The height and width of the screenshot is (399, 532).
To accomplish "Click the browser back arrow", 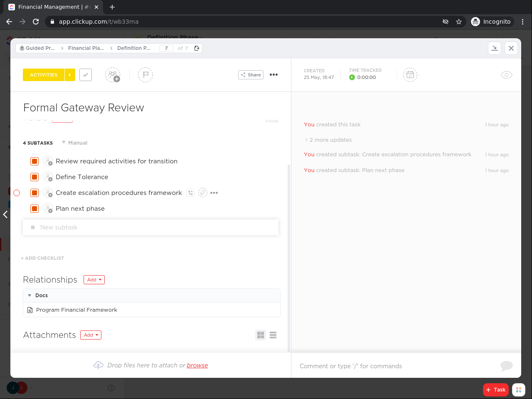I will point(9,22).
